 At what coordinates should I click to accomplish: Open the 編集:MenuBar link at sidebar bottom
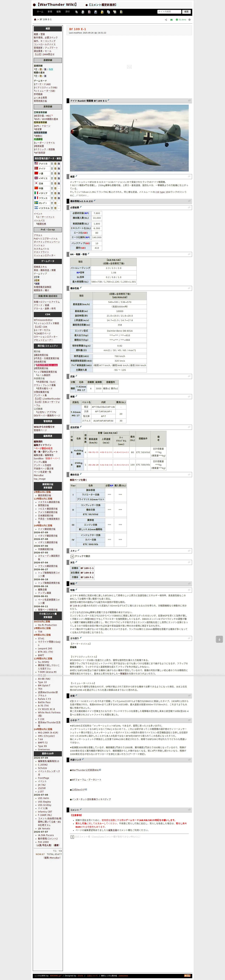[52, 858]
